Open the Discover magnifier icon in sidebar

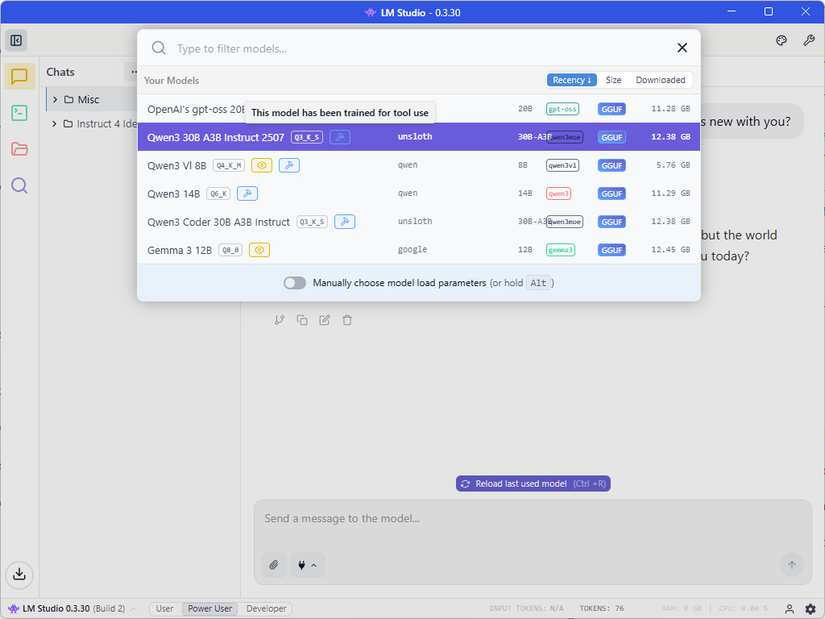(19, 185)
